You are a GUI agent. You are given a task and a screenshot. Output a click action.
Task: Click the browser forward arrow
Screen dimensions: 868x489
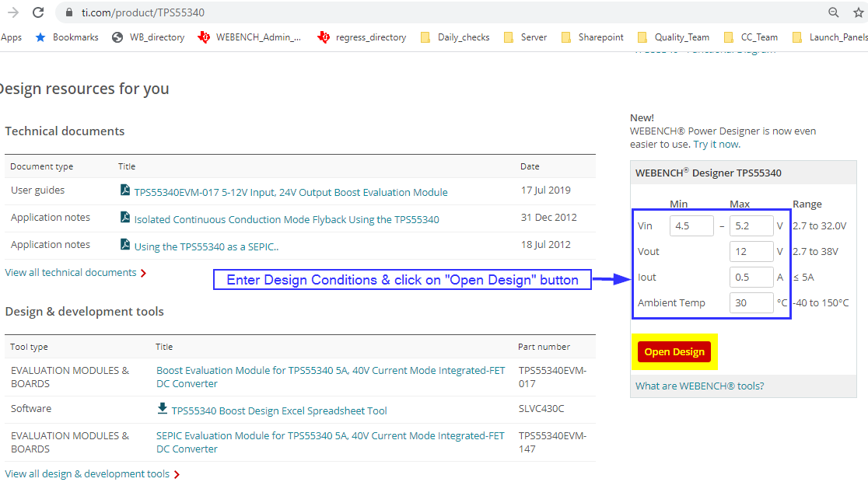[x=12, y=12]
